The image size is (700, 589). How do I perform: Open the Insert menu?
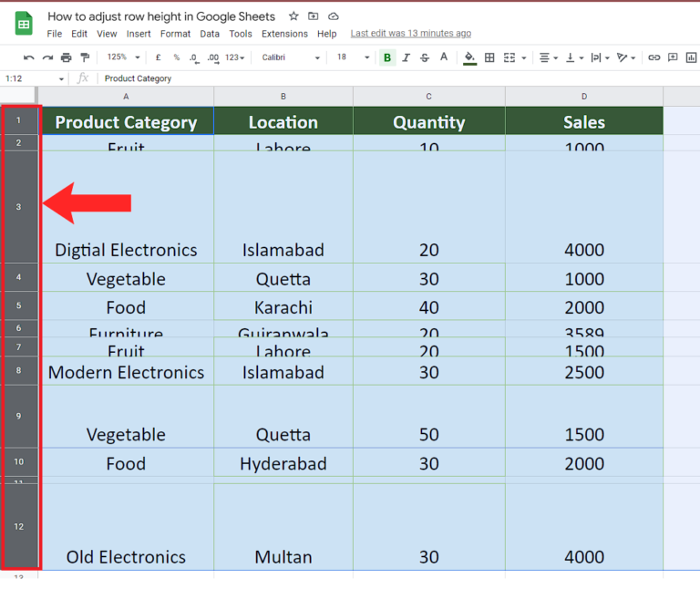pyautogui.click(x=139, y=34)
